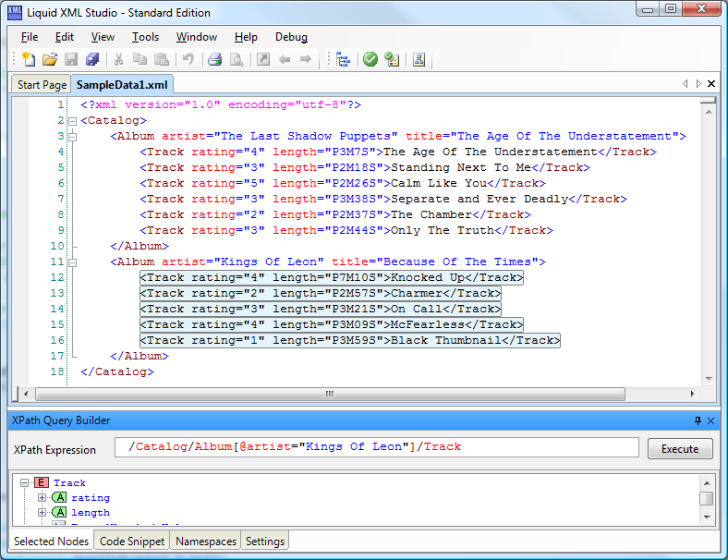Open the Debug menu
The width and height of the screenshot is (728, 560).
click(x=291, y=37)
